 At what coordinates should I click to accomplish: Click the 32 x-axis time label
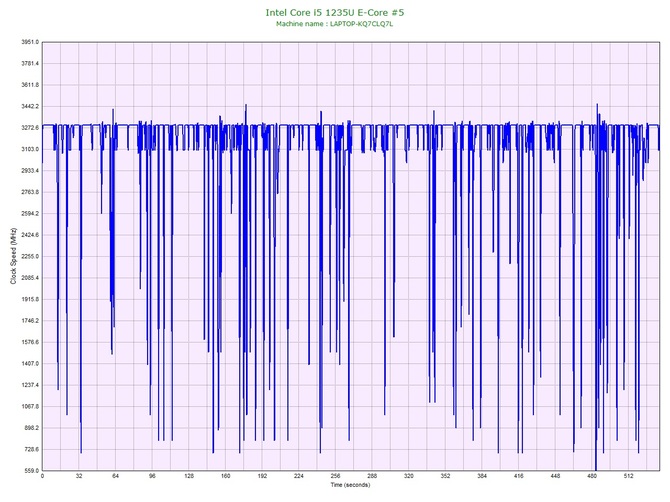tap(79, 476)
